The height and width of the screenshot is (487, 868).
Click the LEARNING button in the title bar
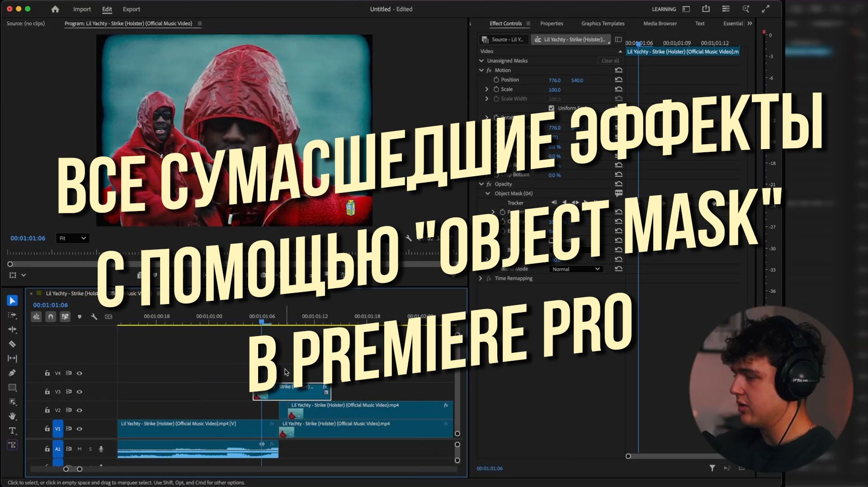(664, 9)
